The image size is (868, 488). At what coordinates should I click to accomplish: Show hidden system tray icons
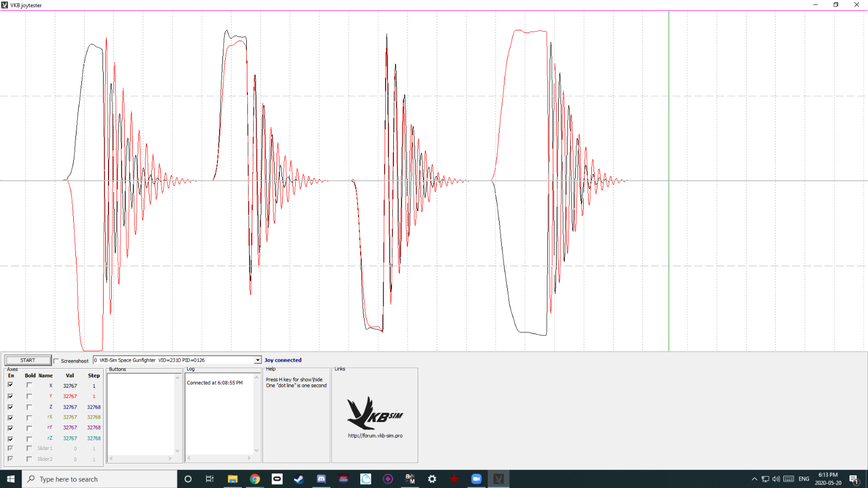pos(754,479)
